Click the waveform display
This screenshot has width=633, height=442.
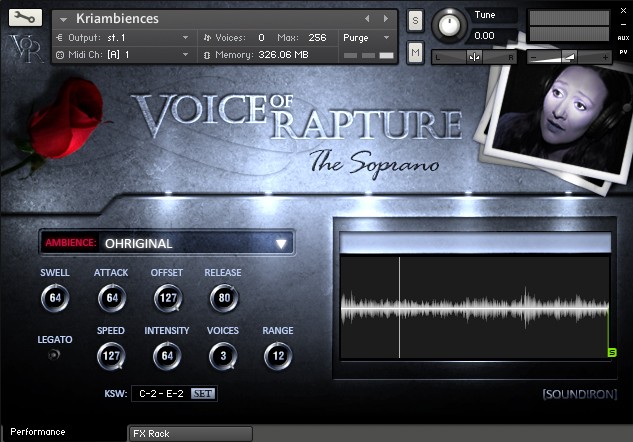coord(475,308)
